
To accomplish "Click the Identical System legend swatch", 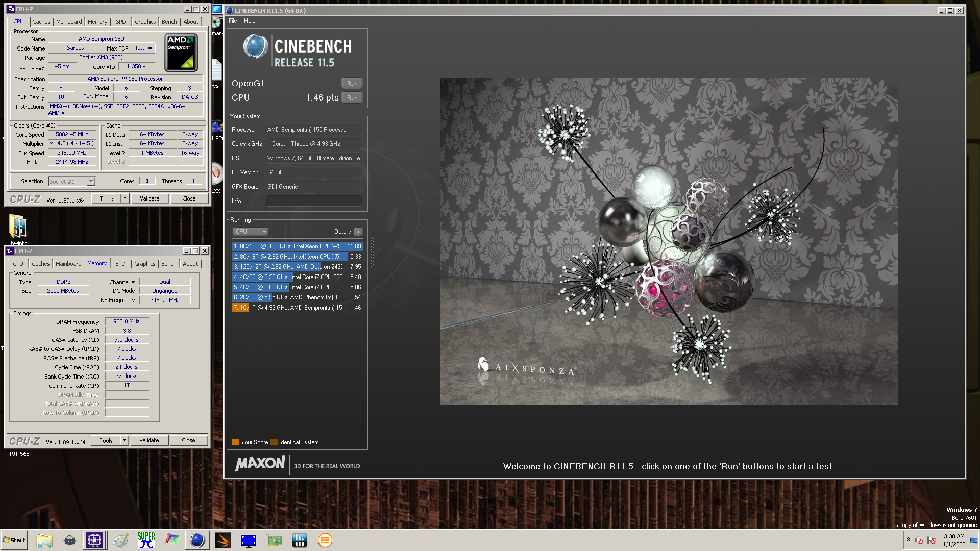I will 274,442.
